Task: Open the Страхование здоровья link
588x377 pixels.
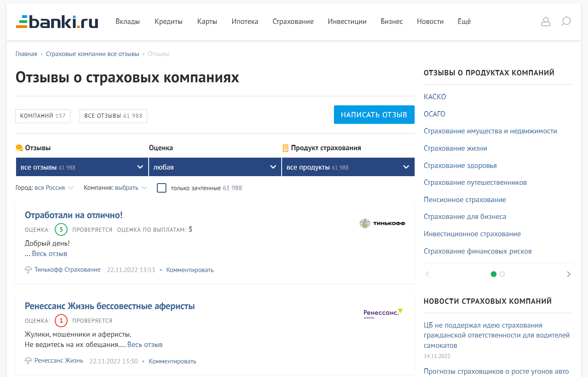Action: coord(460,166)
